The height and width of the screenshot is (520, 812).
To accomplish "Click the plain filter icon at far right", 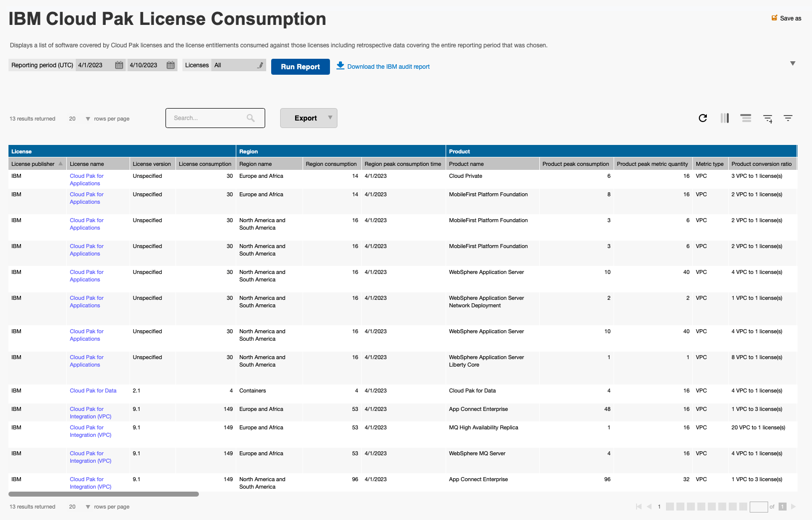I will [788, 118].
